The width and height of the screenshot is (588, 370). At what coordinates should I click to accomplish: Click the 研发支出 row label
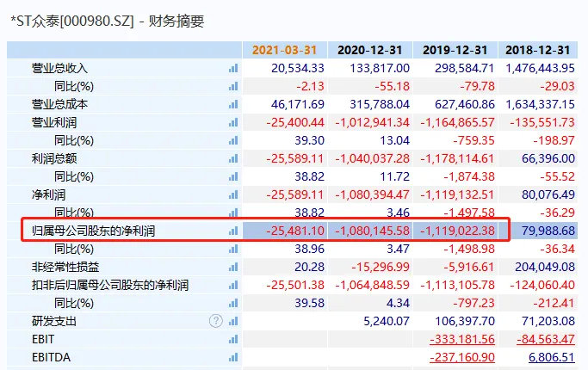pyautogui.click(x=54, y=321)
